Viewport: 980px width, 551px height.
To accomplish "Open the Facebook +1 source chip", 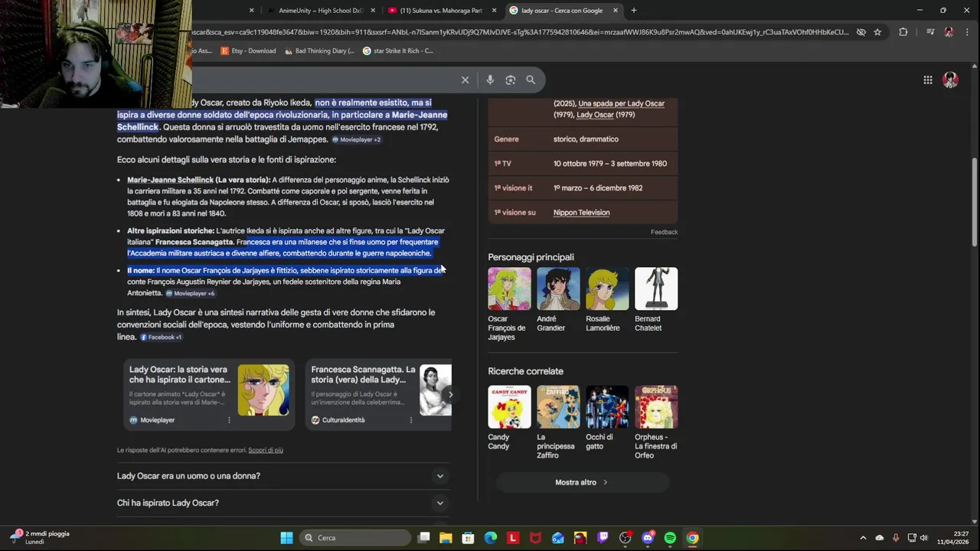I will pyautogui.click(x=161, y=337).
